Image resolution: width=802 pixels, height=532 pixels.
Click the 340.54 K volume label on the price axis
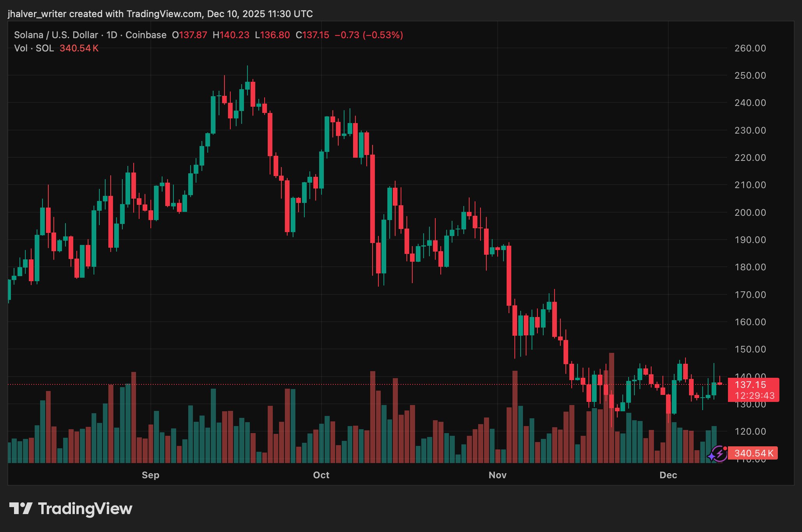753,453
